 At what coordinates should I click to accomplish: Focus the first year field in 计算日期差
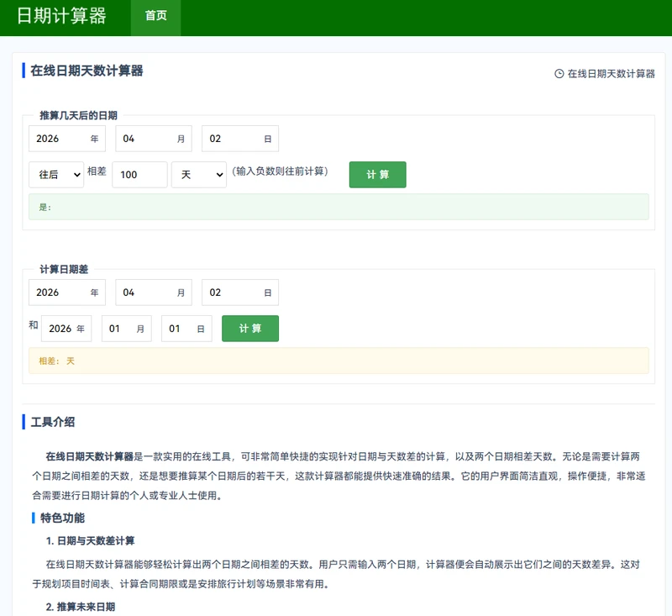[59, 292]
